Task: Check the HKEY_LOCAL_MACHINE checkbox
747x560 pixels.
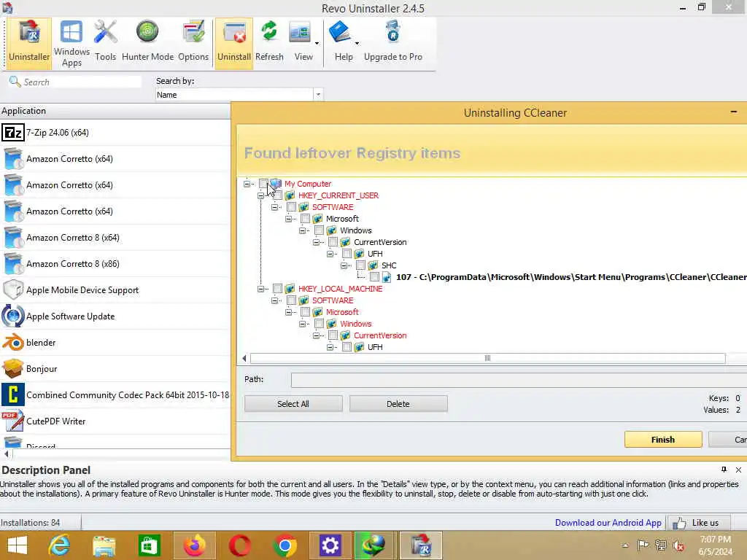Action: point(277,289)
